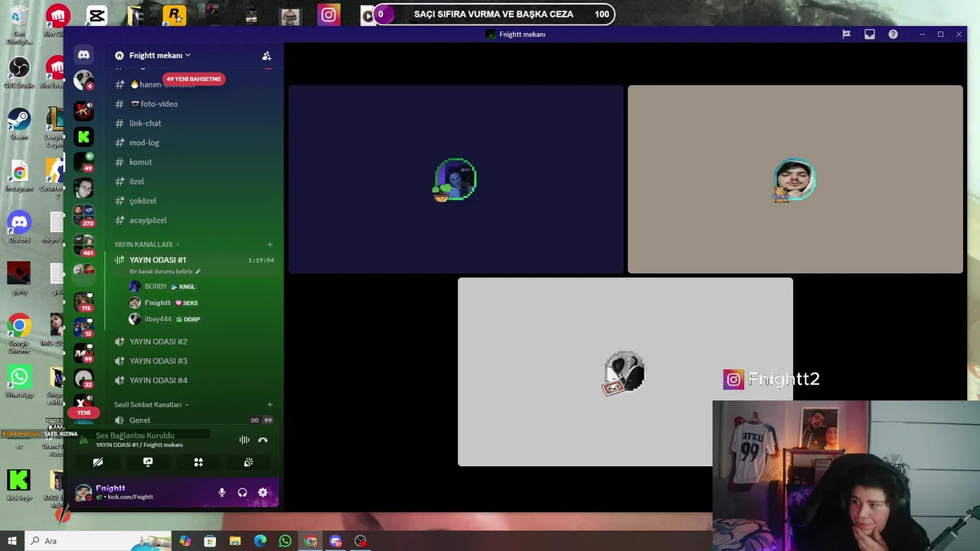Open Steam desktop shortcut
980x551 pixels.
[x=19, y=124]
